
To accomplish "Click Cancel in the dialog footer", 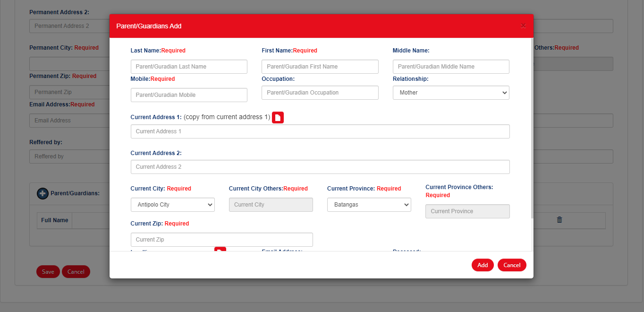I will 511,265.
